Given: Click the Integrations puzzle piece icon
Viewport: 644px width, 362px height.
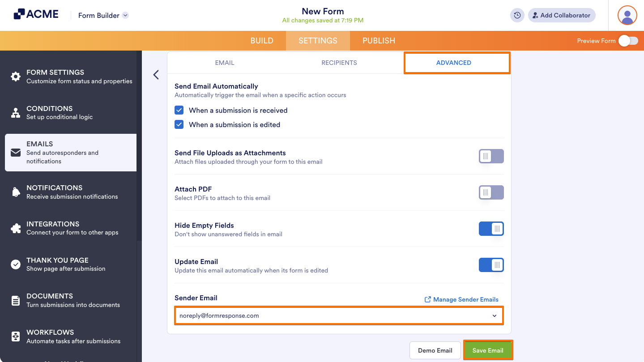Looking at the screenshot, I should (x=16, y=228).
